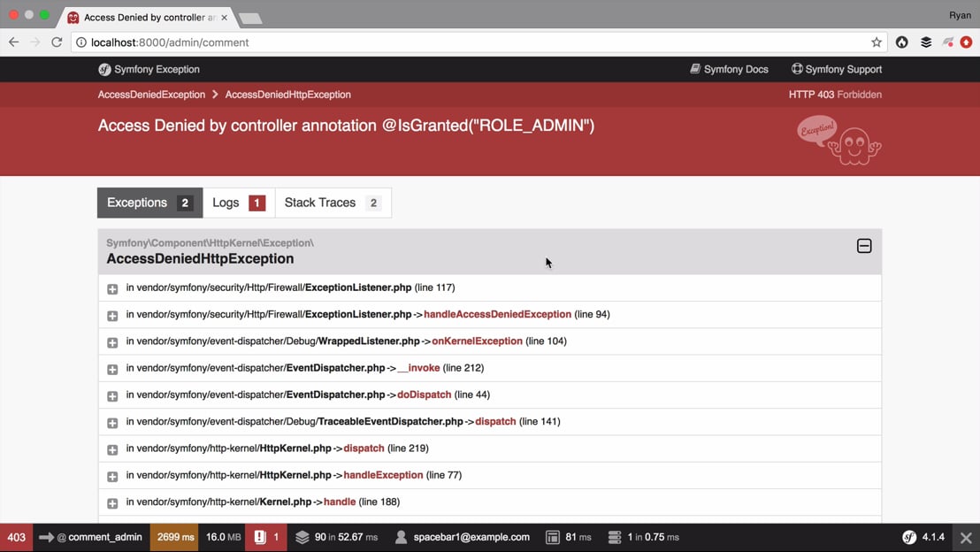
Task: Expand Kernel.php handle line 188 trace
Action: point(112,503)
